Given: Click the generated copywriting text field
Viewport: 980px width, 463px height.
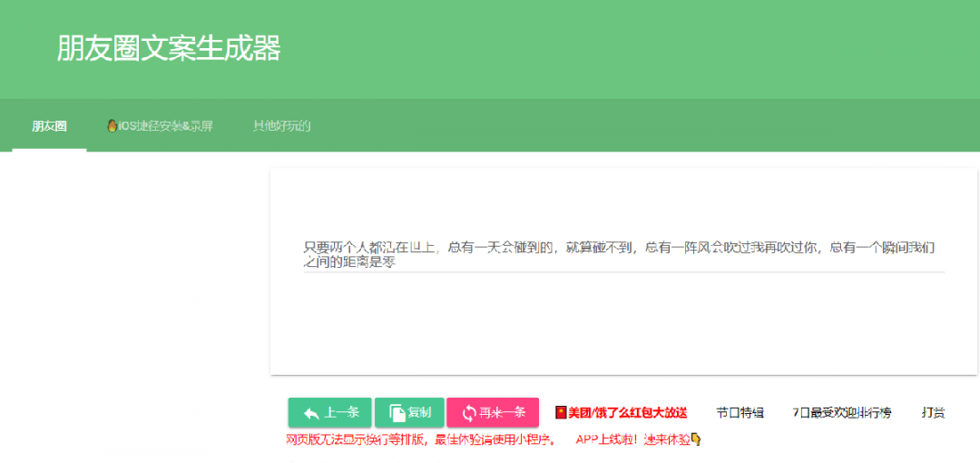Looking at the screenshot, I should click(622, 254).
